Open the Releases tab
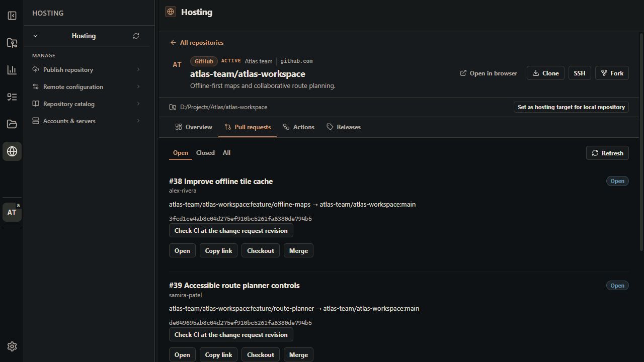The image size is (644, 362). click(344, 127)
